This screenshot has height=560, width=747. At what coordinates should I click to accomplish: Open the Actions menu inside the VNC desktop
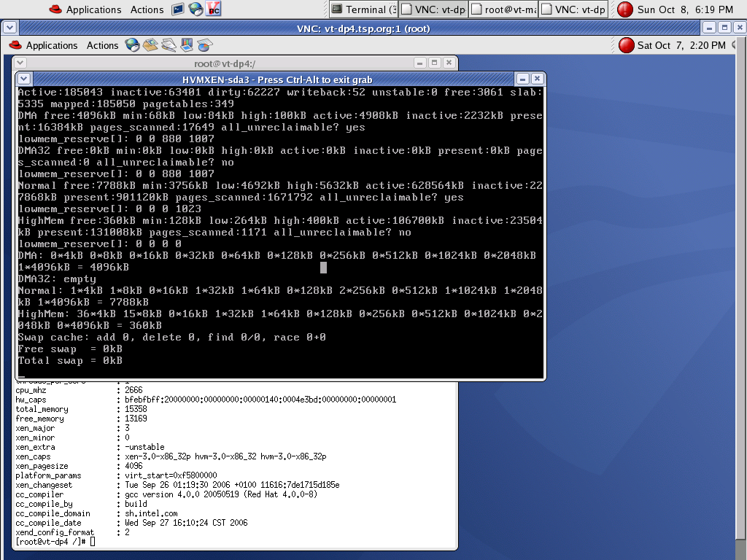click(x=102, y=45)
